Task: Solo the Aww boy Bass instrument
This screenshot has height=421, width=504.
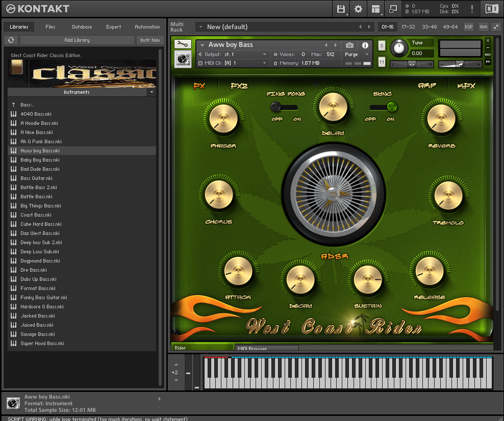Action: pyautogui.click(x=382, y=45)
